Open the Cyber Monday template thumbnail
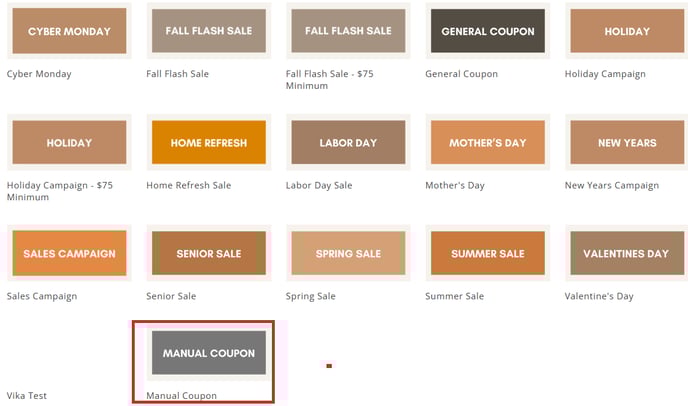 69,31
